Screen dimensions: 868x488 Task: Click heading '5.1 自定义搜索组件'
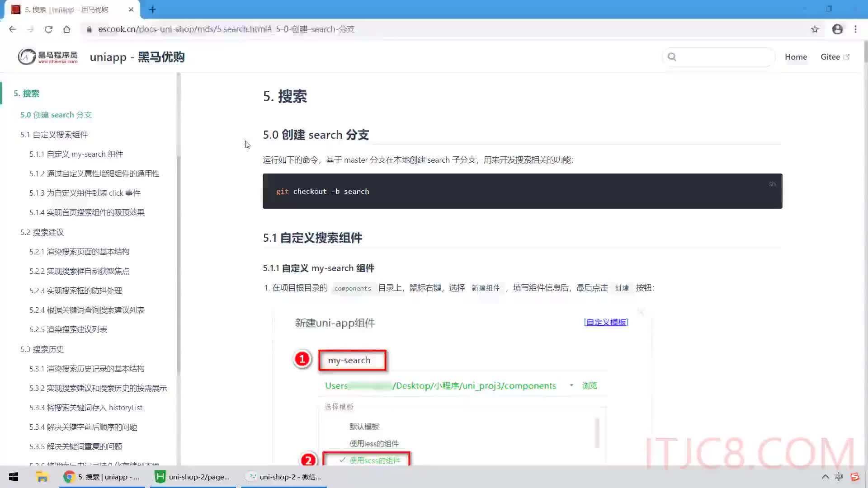[312, 238]
